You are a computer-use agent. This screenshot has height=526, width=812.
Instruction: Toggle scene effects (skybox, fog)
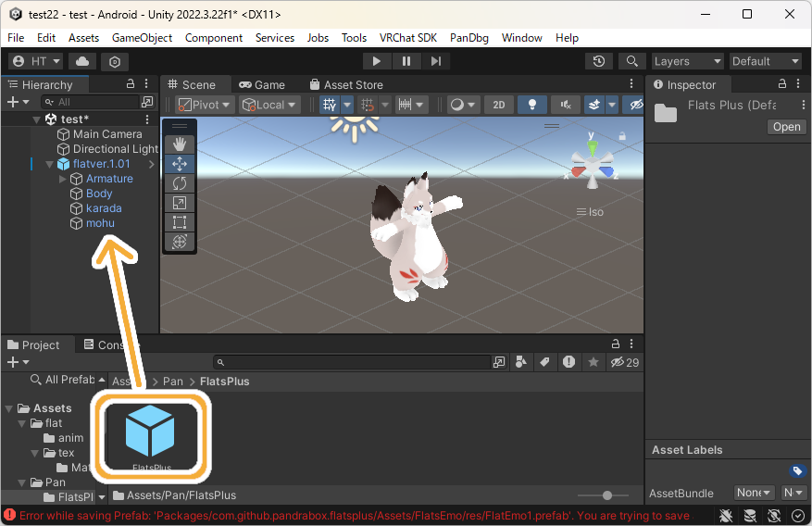[594, 105]
